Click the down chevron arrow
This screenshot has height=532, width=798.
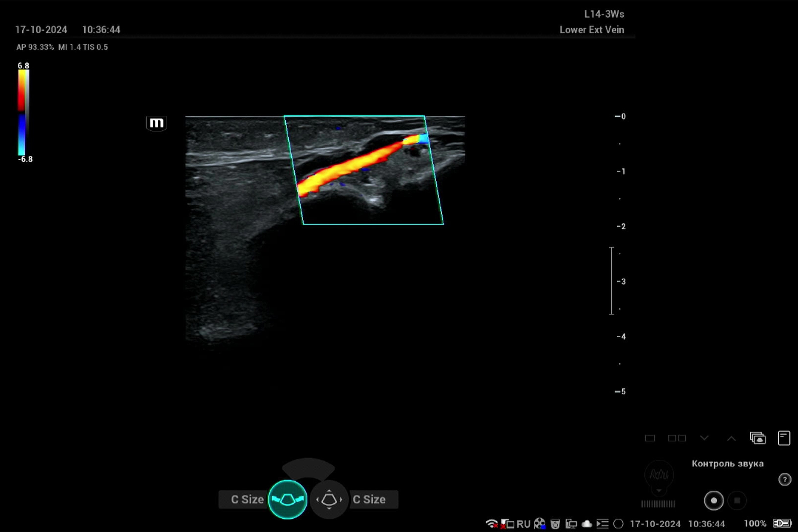click(704, 438)
